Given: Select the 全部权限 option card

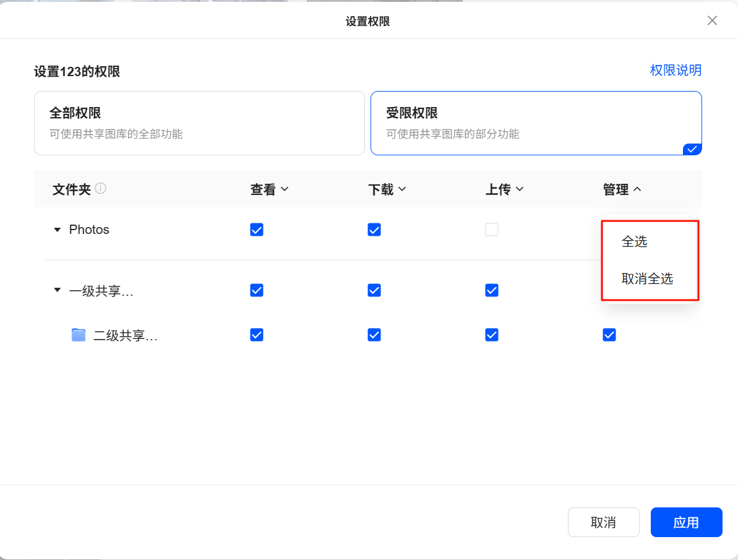Looking at the screenshot, I should [199, 123].
